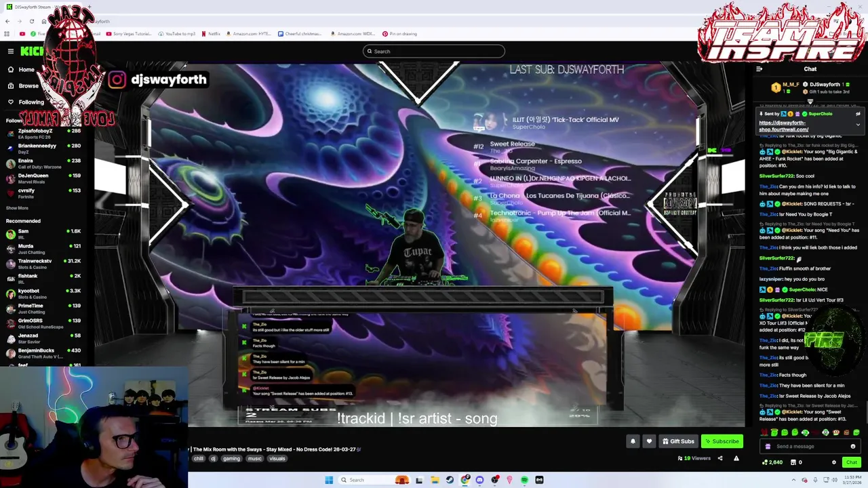Screen dimensions: 868x488
Task: Click the tray microphone icon
Action: click(816, 480)
